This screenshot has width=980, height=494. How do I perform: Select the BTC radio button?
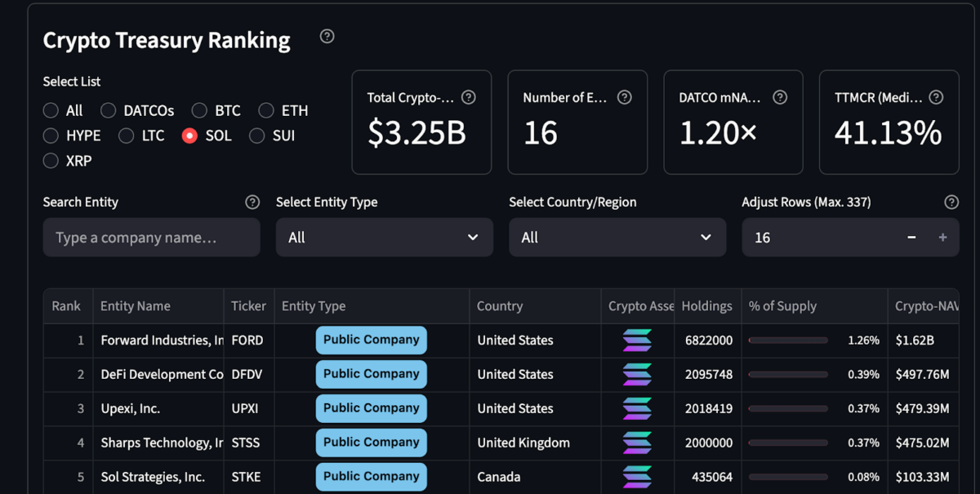pos(200,110)
